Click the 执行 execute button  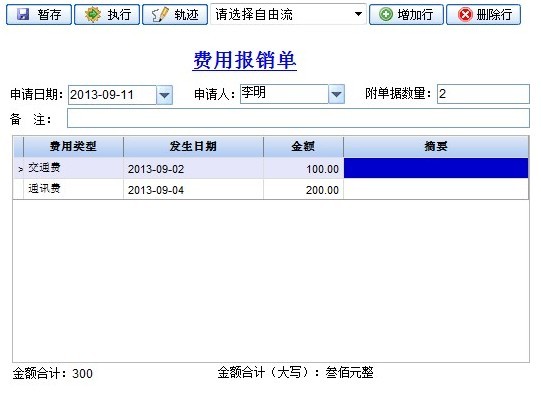coord(107,14)
